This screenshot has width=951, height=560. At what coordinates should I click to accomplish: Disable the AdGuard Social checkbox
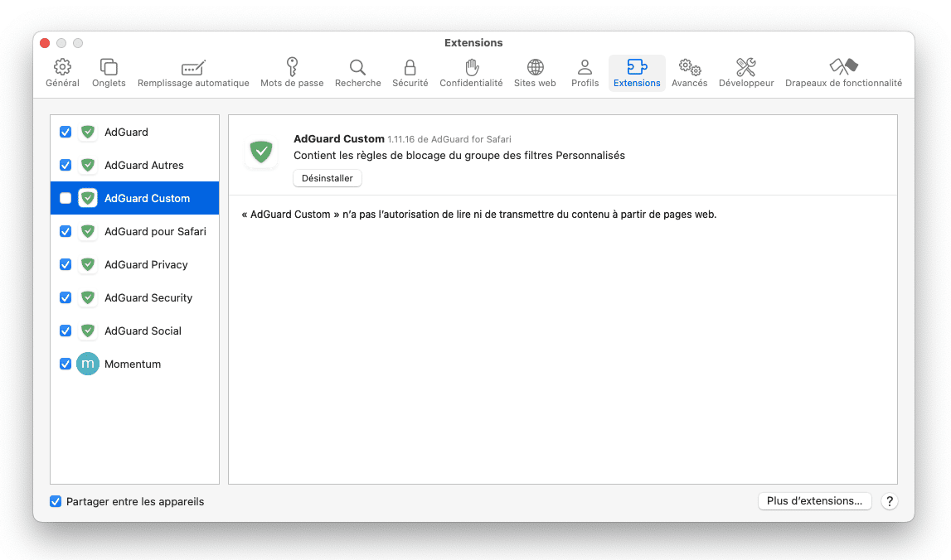pos(66,331)
